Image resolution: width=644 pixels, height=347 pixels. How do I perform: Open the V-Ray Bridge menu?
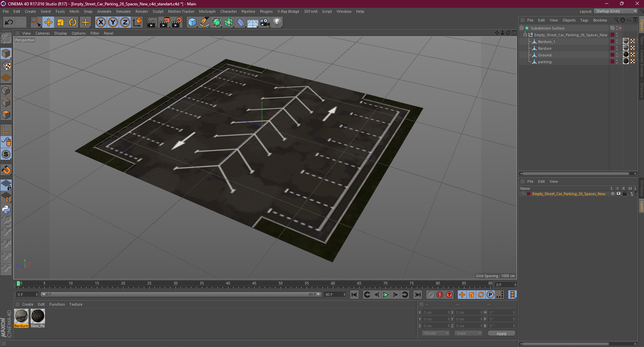(x=288, y=11)
